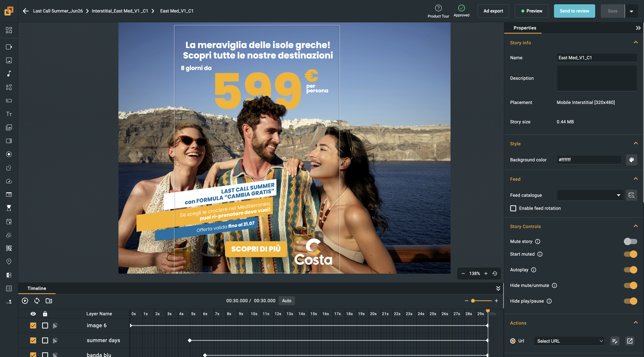This screenshot has width=644, height=357.
Task: Collapse the Timeline panel chevron
Action: tap(498, 288)
